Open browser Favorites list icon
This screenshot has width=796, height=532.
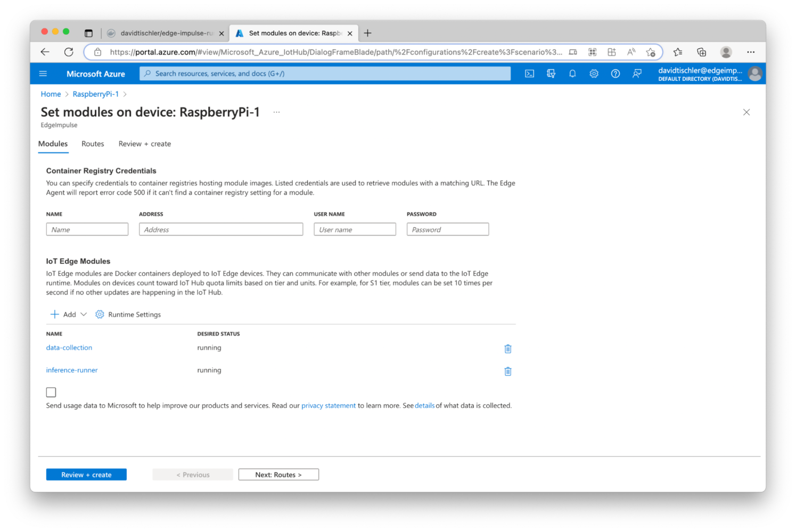pyautogui.click(x=677, y=52)
